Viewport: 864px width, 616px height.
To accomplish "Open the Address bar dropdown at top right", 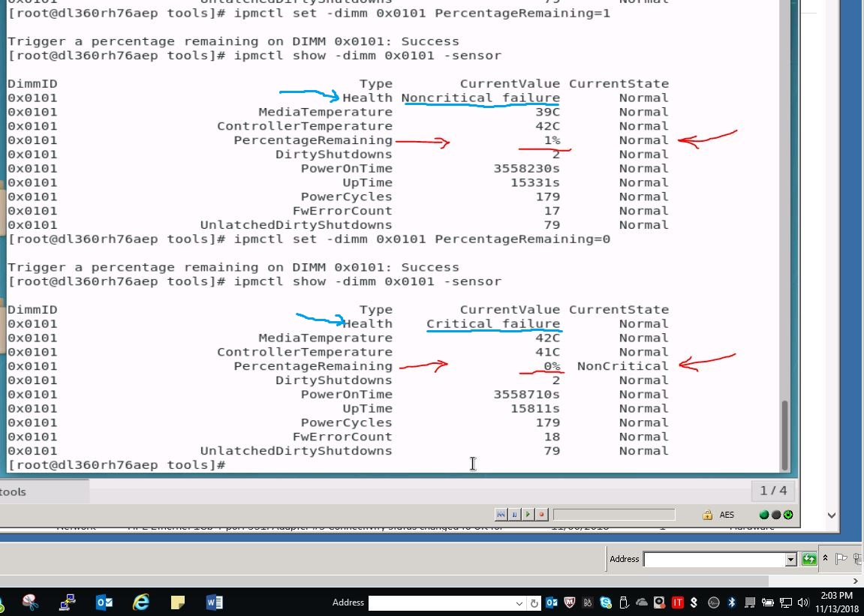I will click(x=789, y=559).
